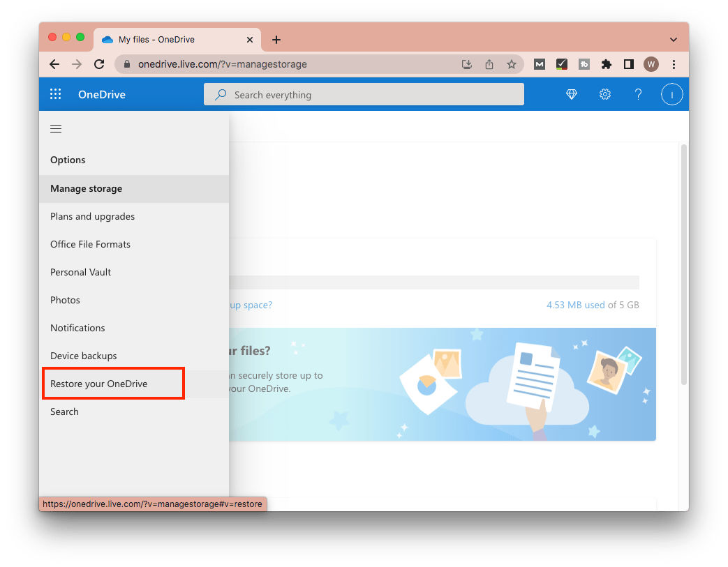Viewport: 728px width, 567px height.
Task: Open the help question mark icon
Action: click(638, 95)
